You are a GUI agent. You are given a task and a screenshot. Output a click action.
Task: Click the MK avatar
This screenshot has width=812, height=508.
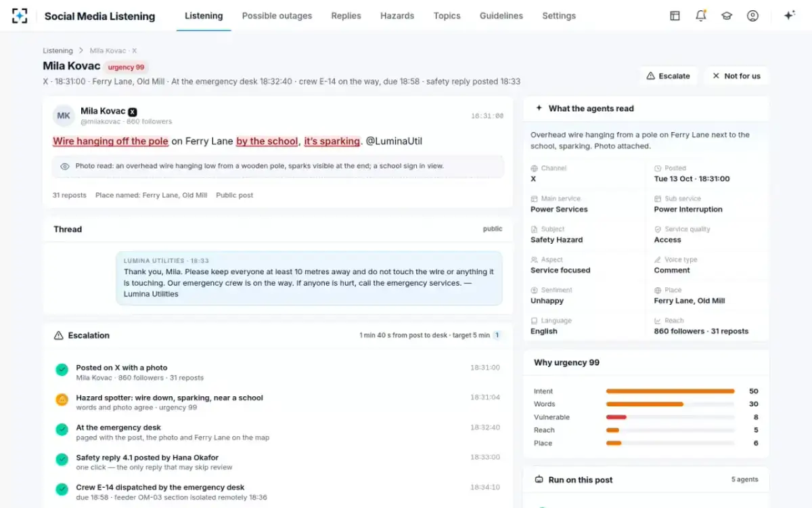(x=64, y=116)
